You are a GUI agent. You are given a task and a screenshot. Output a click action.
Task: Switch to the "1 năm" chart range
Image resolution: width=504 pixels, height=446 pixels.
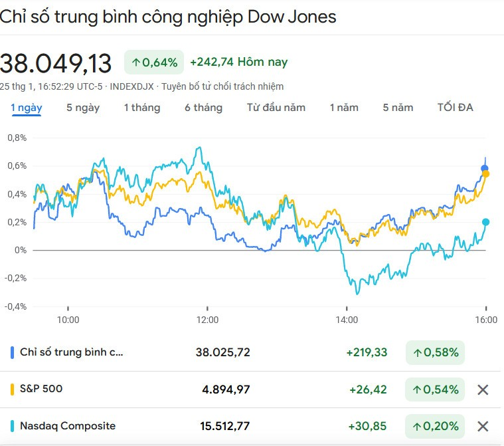[x=344, y=108]
